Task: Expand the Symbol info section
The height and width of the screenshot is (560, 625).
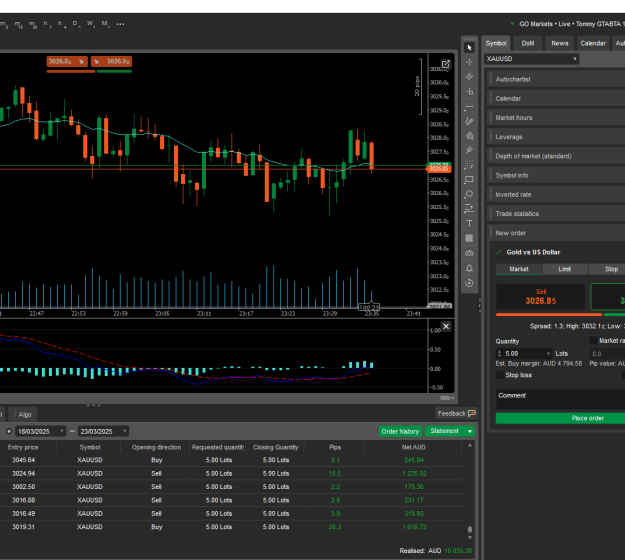Action: tap(556, 175)
